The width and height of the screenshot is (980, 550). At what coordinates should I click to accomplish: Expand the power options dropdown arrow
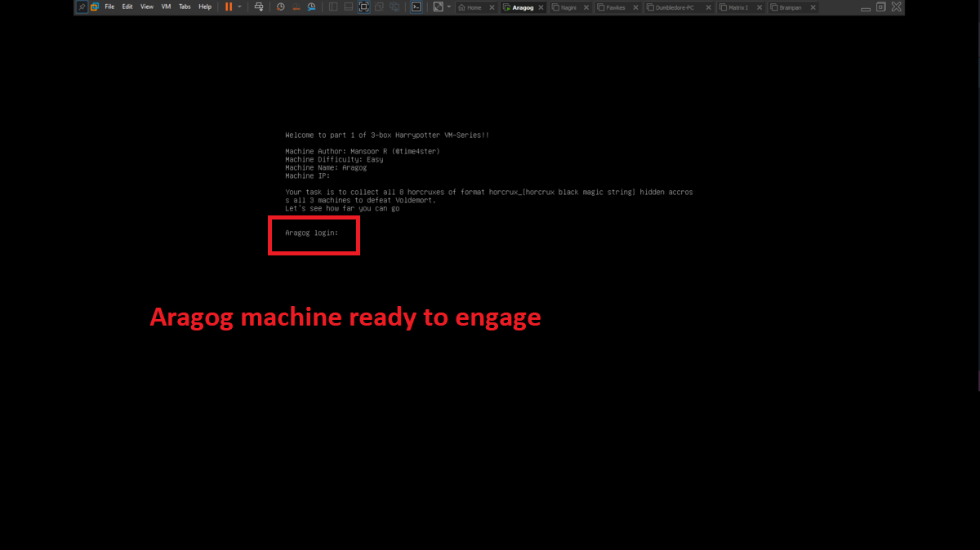point(239,7)
